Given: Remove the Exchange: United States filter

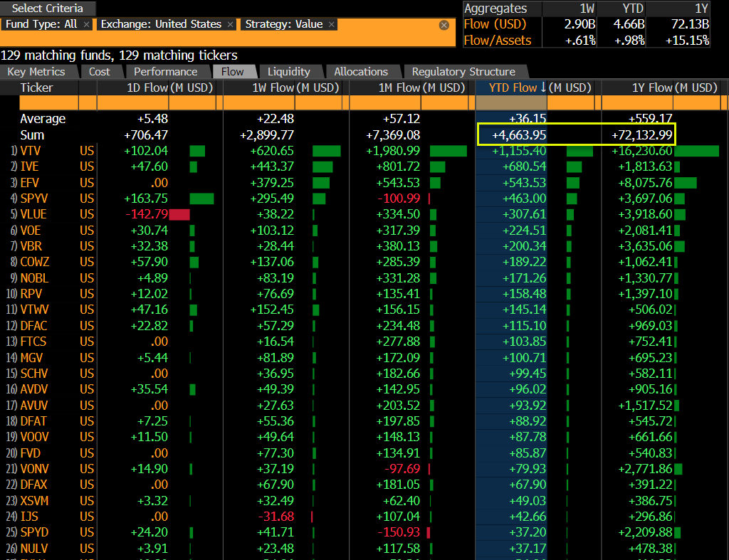Looking at the screenshot, I should tap(230, 25).
